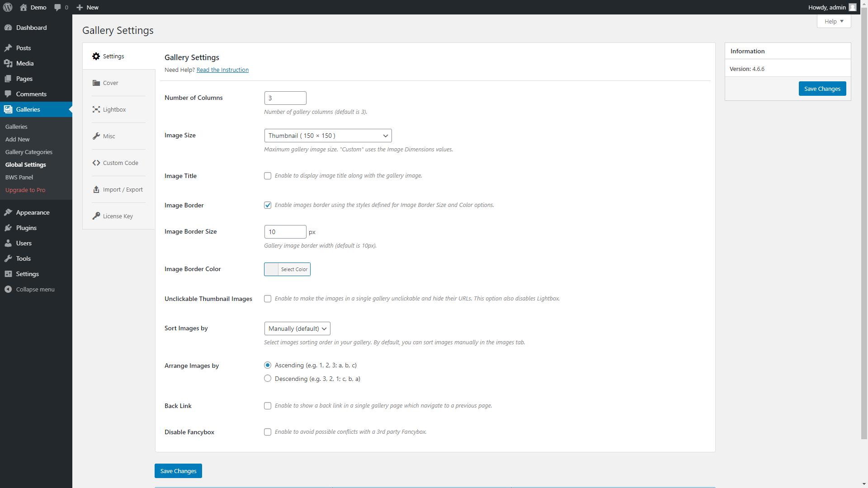
Task: Expand the Sort Images by dropdown
Action: [297, 328]
